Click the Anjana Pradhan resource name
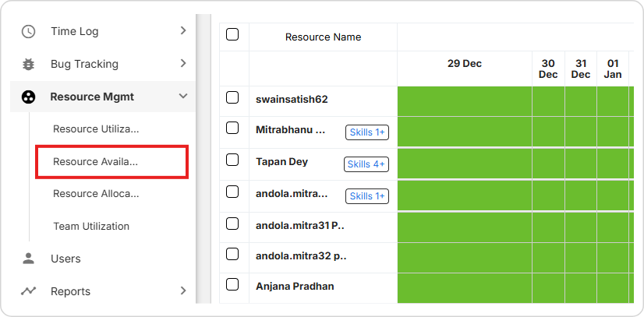 [295, 287]
